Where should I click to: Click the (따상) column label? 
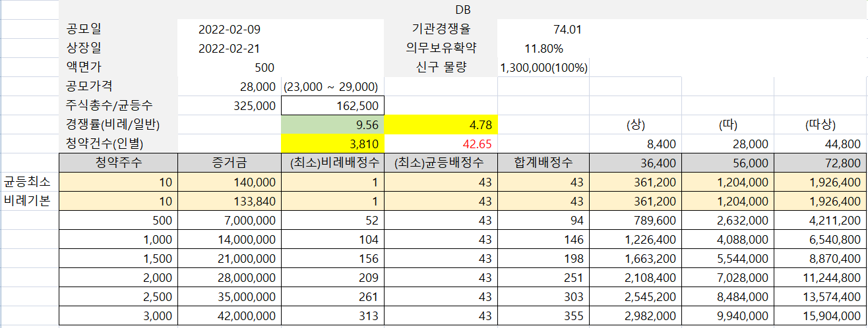point(821,124)
